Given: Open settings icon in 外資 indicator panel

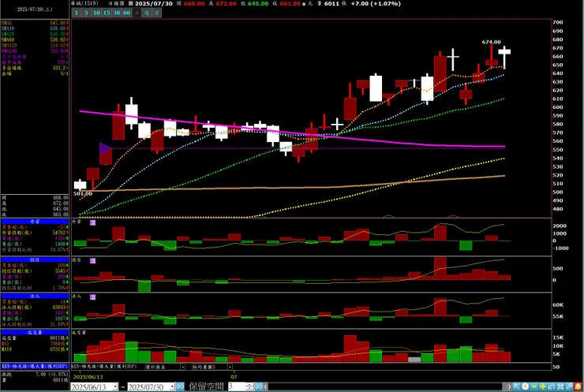Looking at the screenshot, I should (93, 222).
